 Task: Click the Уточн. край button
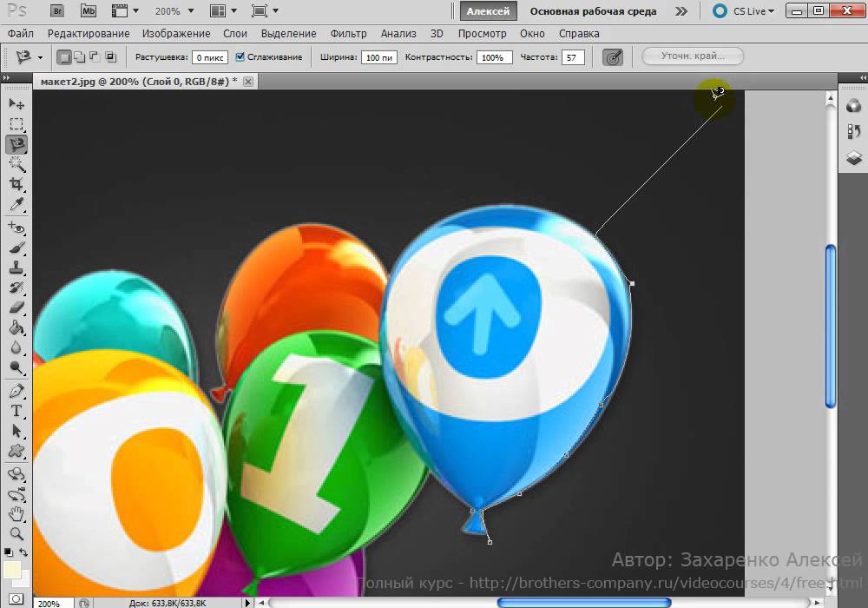(693, 56)
